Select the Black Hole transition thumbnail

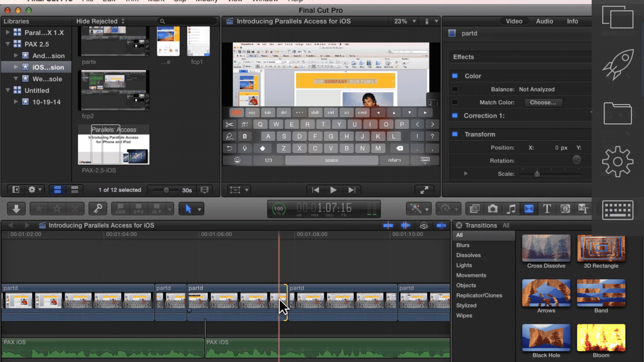point(546,338)
